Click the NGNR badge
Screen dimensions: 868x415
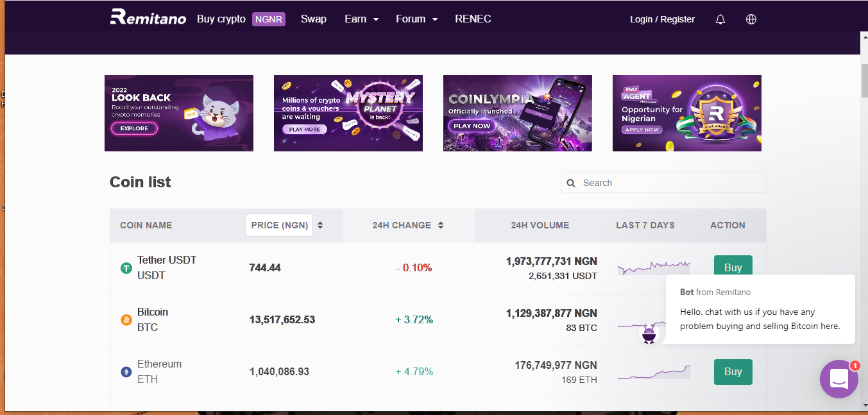point(269,19)
